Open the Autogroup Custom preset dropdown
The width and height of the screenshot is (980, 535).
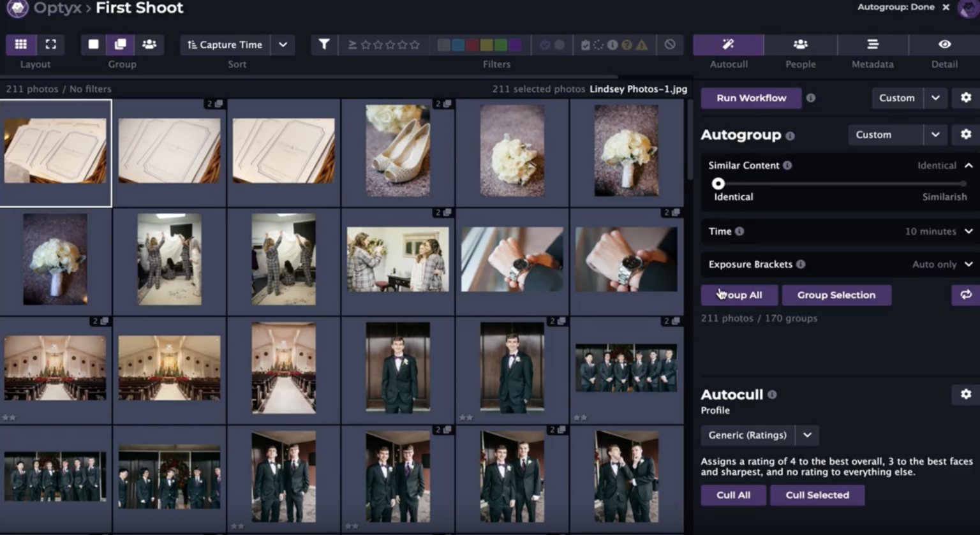pyautogui.click(x=935, y=135)
